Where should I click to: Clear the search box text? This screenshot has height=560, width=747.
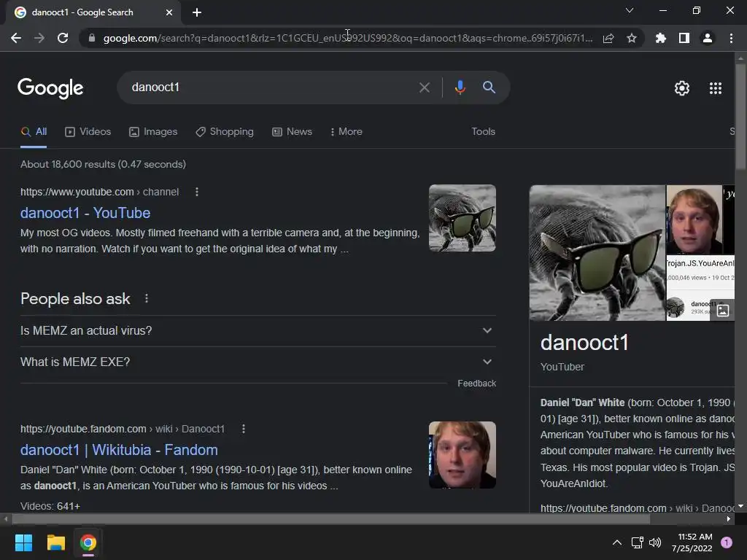[x=424, y=87]
